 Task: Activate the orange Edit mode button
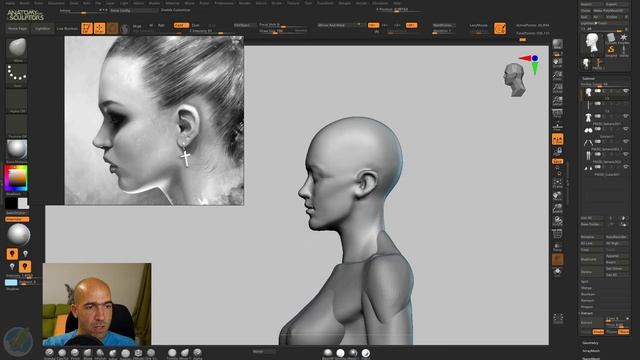click(87, 28)
